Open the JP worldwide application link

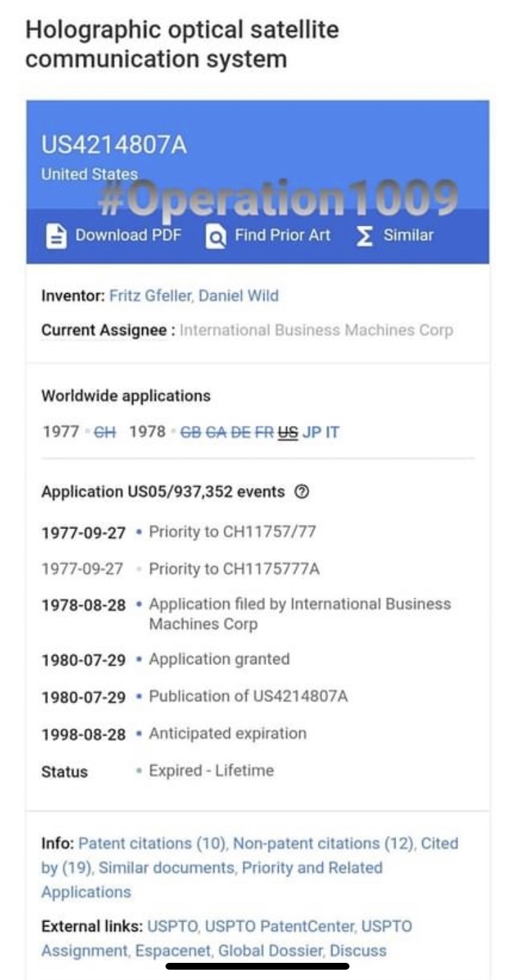311,432
